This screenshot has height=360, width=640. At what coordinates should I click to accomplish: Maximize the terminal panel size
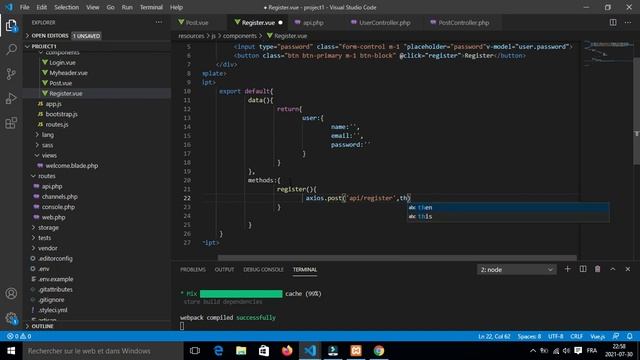click(x=613, y=269)
